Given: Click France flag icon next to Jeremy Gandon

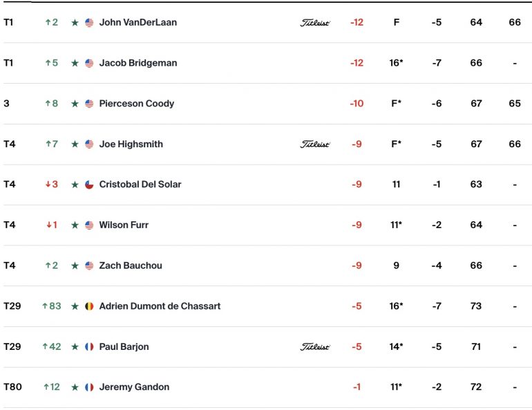Looking at the screenshot, I should [89, 387].
